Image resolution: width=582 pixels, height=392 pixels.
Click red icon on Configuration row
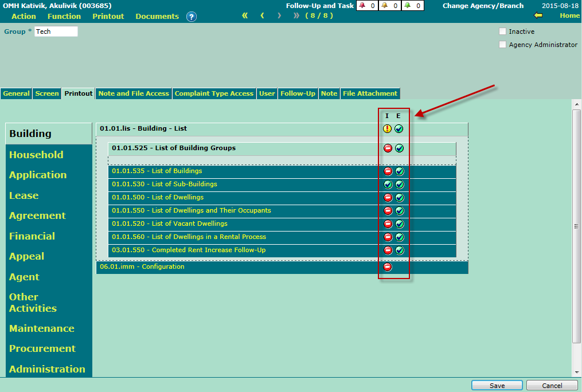coord(388,267)
